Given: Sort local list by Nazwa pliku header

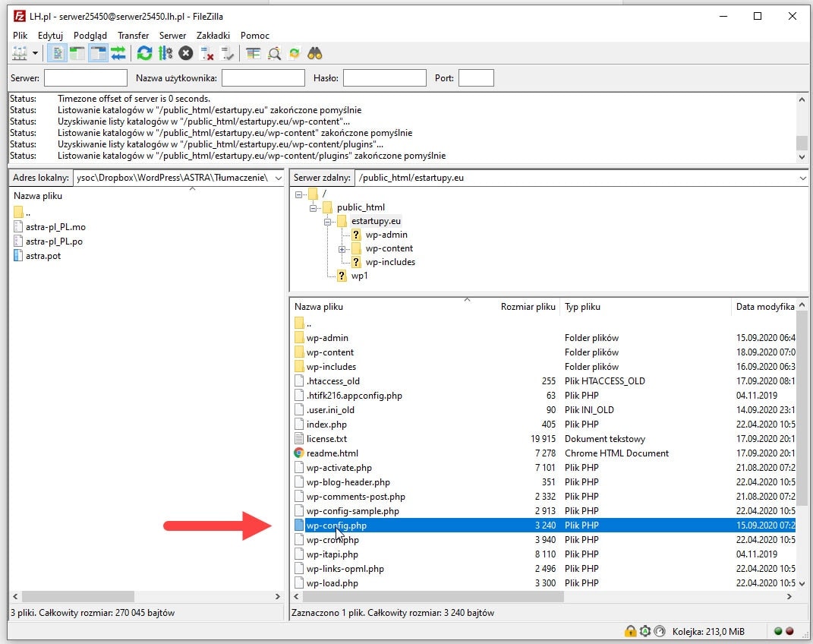Looking at the screenshot, I should coord(38,195).
